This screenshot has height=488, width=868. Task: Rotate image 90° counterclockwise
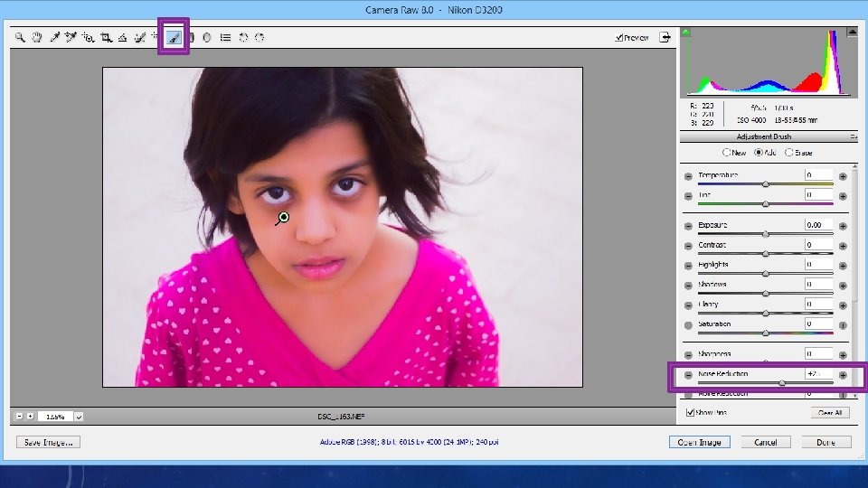tap(243, 37)
